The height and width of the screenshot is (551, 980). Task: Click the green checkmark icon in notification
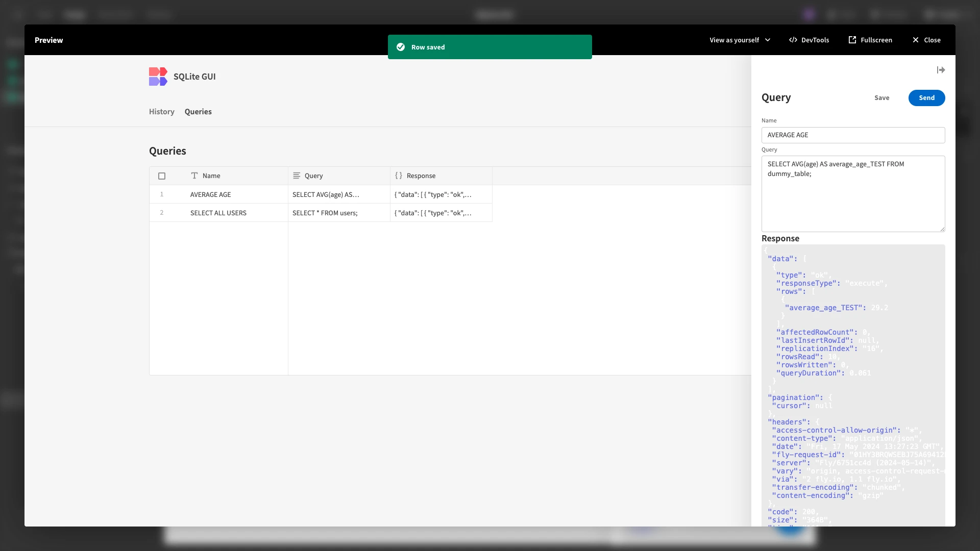[401, 47]
